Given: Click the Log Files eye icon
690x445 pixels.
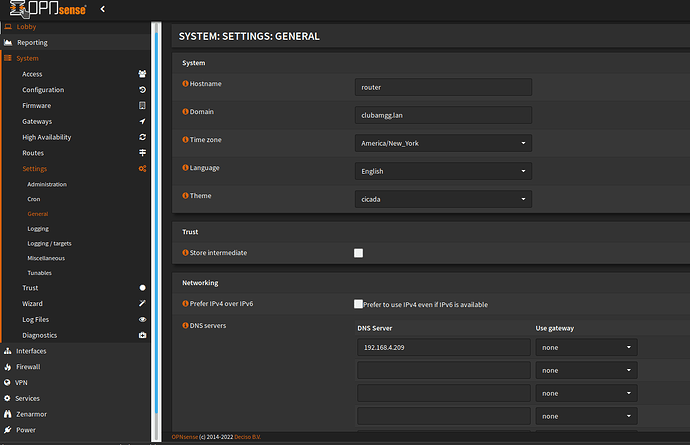Looking at the screenshot, I should click(142, 319).
